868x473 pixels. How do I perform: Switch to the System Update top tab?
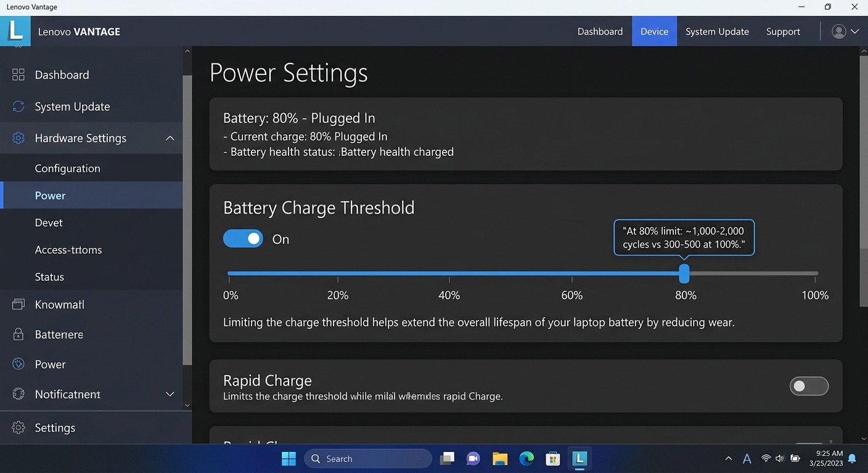pyautogui.click(x=717, y=31)
